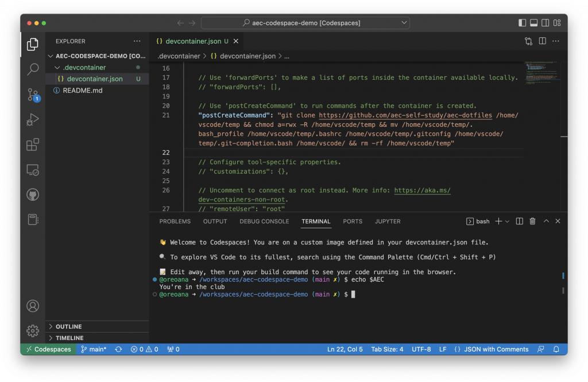Image resolution: width=588 pixels, height=382 pixels.
Task: Split the terminal pane
Action: point(519,221)
